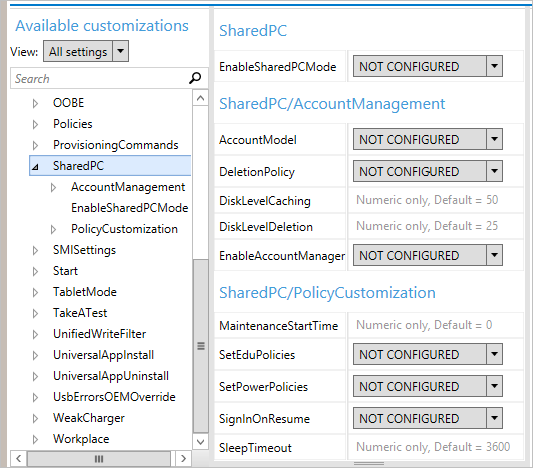Click the MaintenanceStartTime numeric field
Screen dimensions: 533x468
pyautogui.click(x=435, y=325)
